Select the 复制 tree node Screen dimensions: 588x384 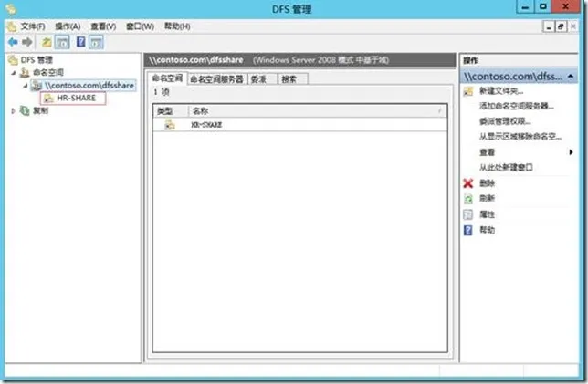tap(40, 111)
